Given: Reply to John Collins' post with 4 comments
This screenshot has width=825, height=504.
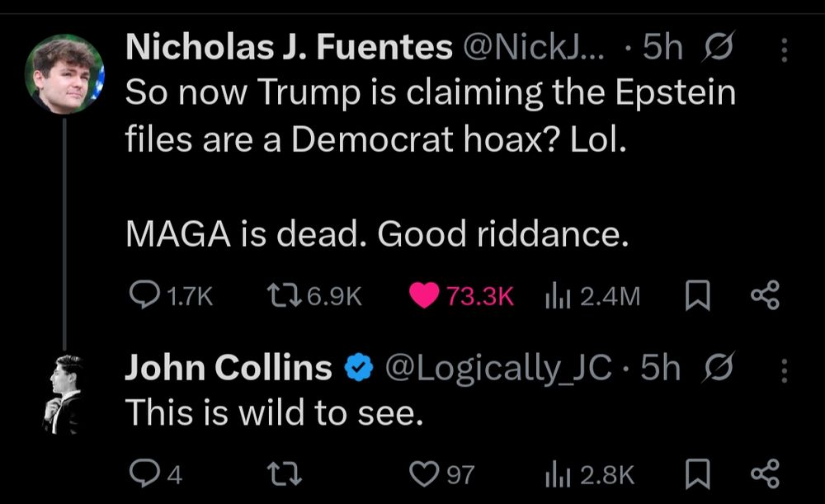Looking at the screenshot, I should [146, 473].
